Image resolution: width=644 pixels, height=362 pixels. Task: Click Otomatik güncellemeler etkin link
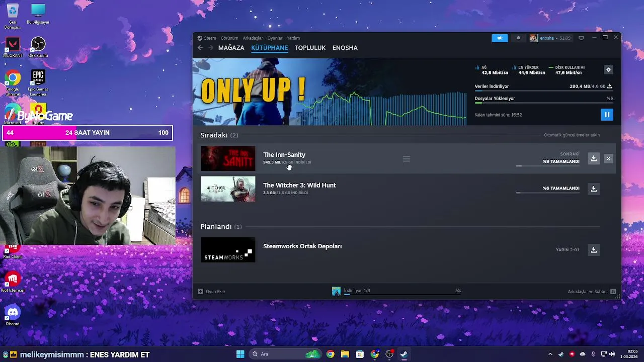coord(572,135)
